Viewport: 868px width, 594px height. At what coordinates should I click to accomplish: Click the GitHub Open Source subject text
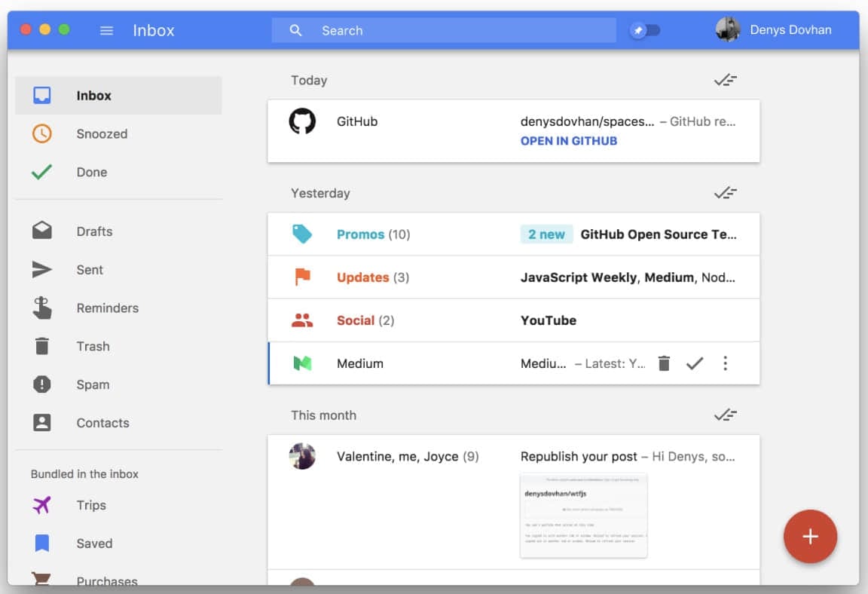click(659, 234)
